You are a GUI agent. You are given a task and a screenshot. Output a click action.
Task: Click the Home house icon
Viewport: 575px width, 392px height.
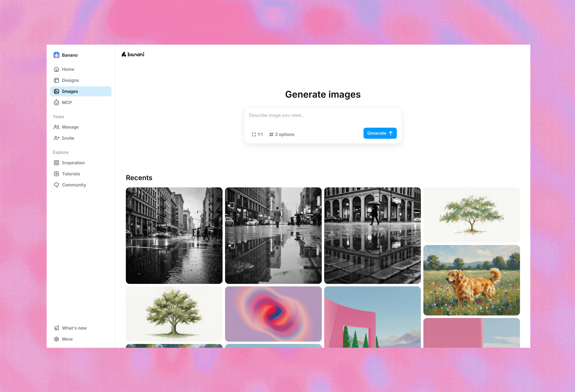pyautogui.click(x=56, y=69)
